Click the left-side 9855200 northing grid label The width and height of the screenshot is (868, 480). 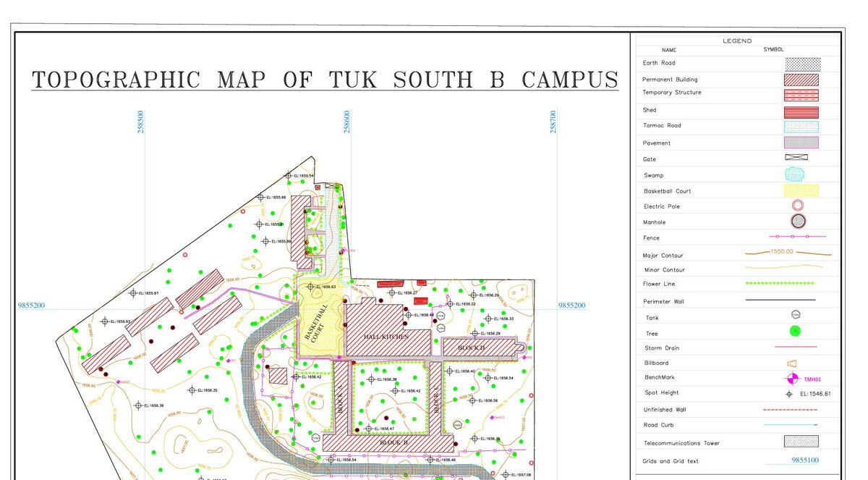[x=31, y=306]
